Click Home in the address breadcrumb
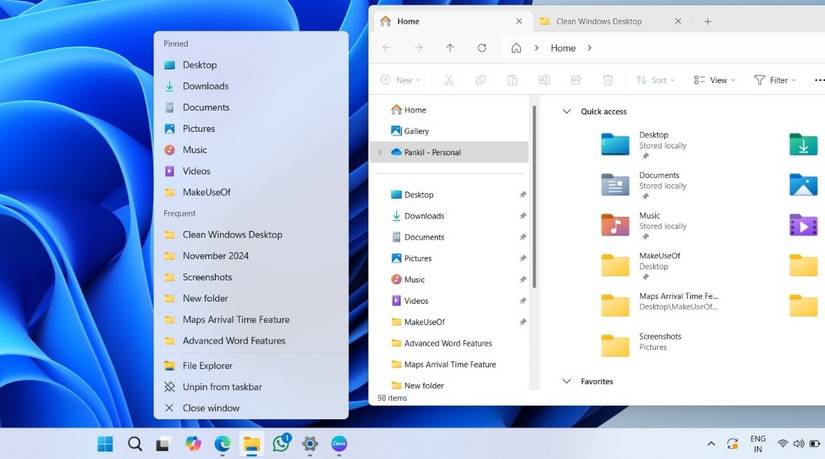Screen dimensions: 825x459 point(563,48)
